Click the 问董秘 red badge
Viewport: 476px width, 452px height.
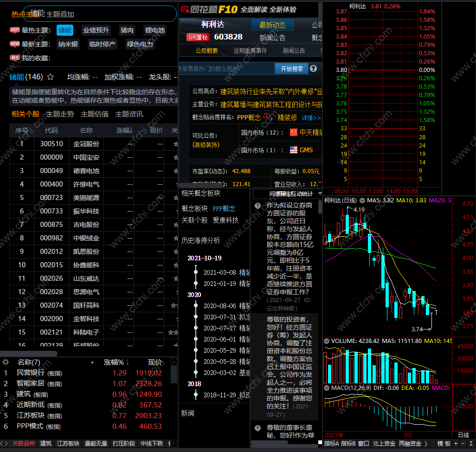[198, 37]
